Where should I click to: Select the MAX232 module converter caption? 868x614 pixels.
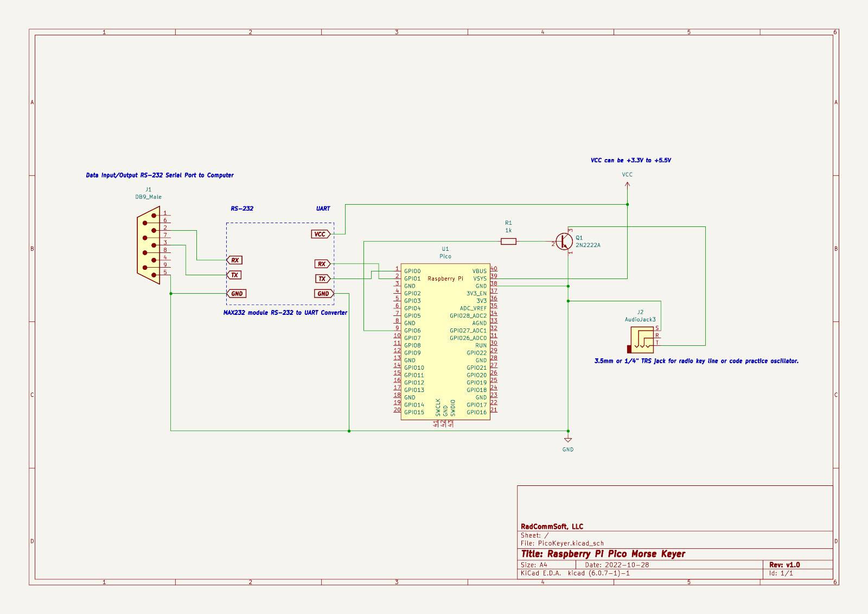pyautogui.click(x=285, y=313)
